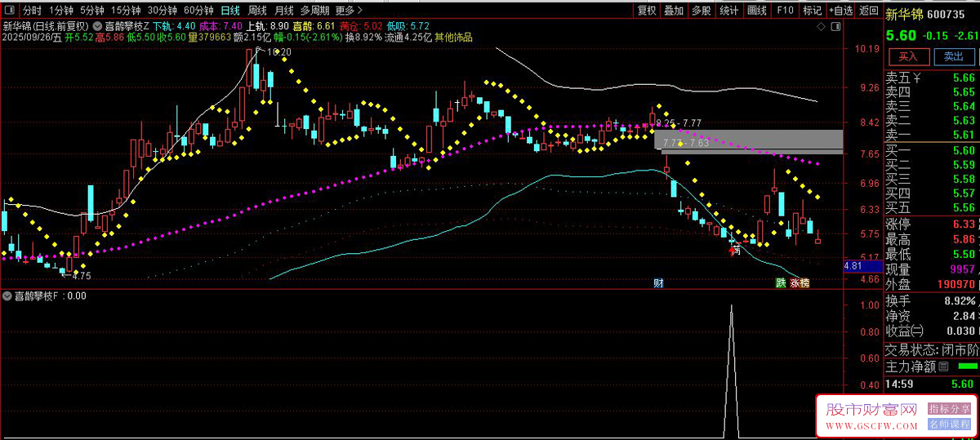Switch to the 分时 timeframe tab

31,11
